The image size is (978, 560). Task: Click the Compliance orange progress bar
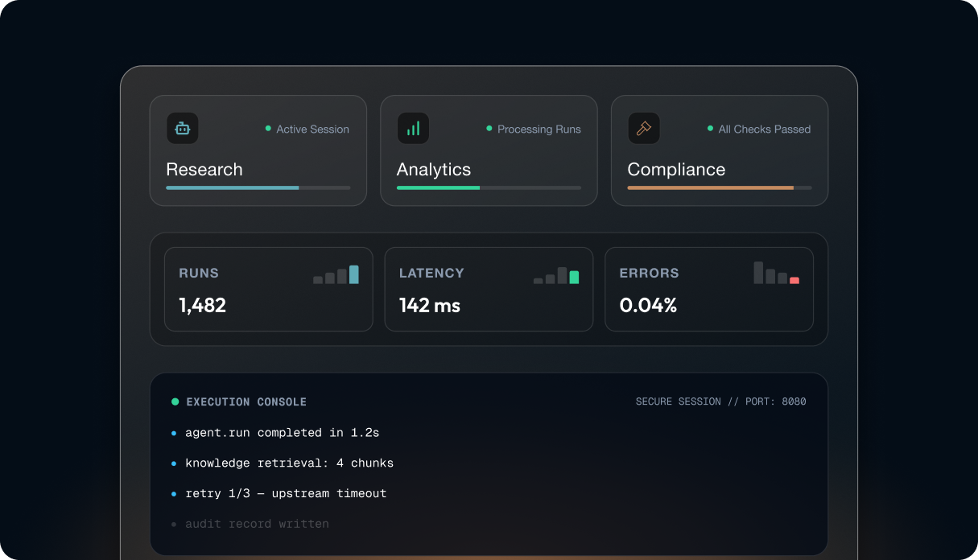pyautogui.click(x=720, y=187)
